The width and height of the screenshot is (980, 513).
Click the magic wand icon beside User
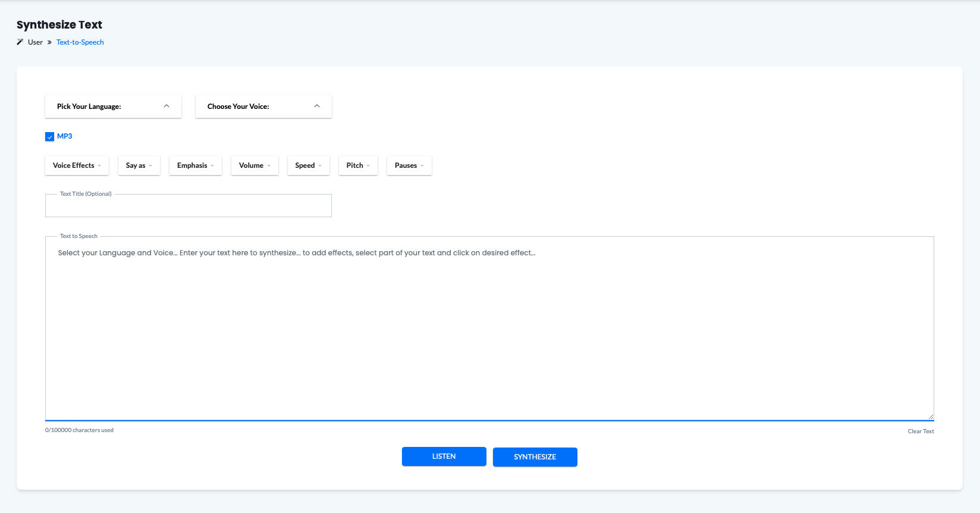coord(20,42)
